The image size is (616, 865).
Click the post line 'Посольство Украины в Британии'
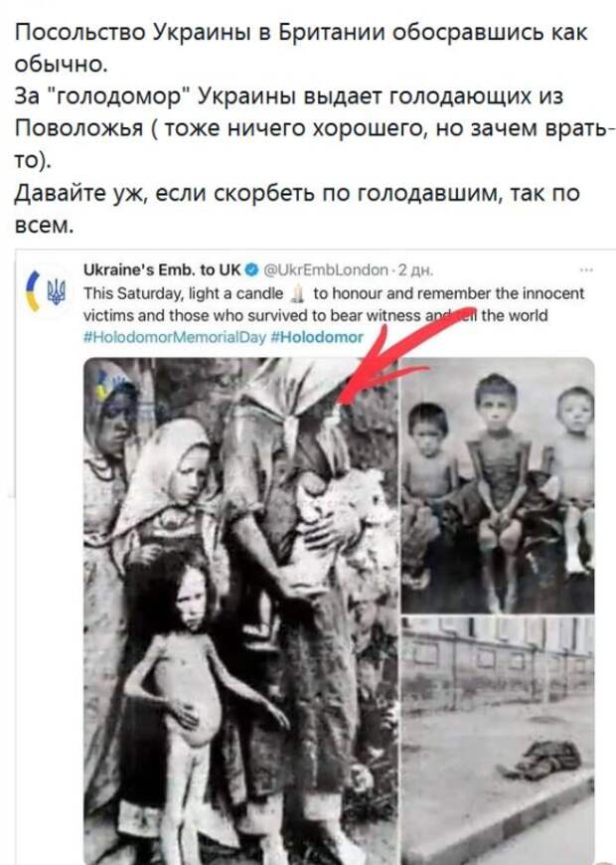(x=200, y=33)
